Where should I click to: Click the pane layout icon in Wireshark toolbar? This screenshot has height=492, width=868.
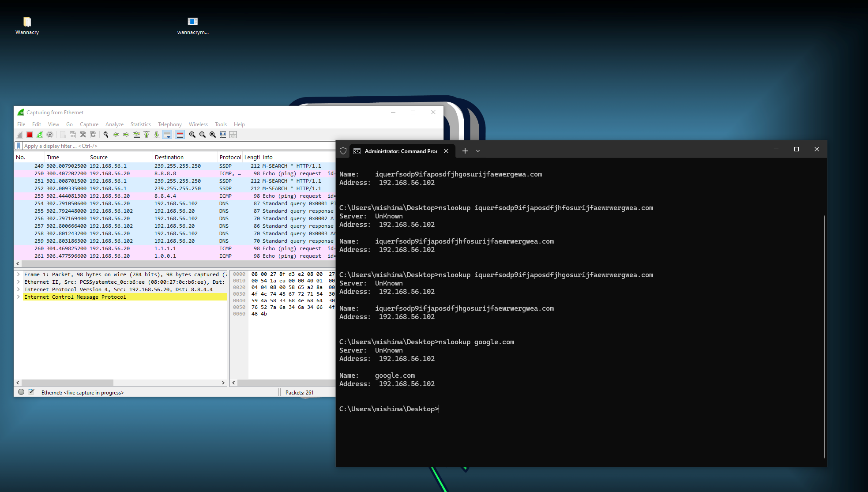pyautogui.click(x=233, y=135)
